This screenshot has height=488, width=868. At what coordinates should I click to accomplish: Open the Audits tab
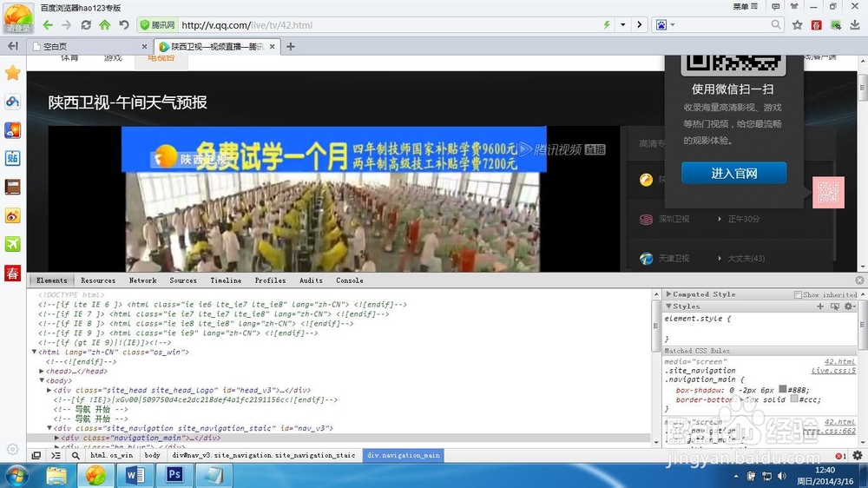tap(311, 280)
